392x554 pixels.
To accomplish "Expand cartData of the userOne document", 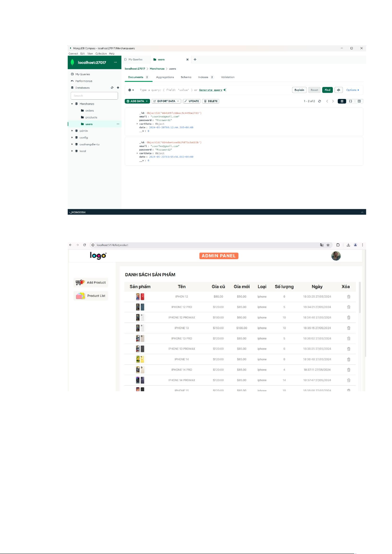I will pos(137,124).
